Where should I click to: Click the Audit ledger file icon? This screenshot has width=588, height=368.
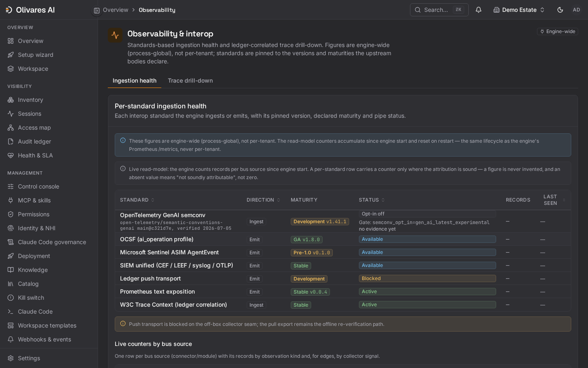click(x=11, y=141)
